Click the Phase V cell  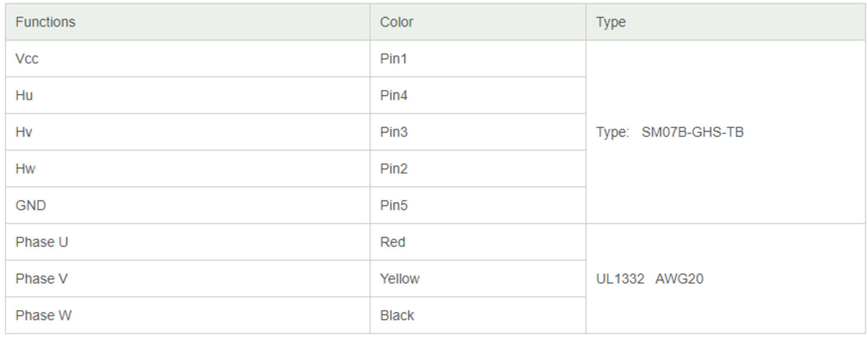pos(42,279)
